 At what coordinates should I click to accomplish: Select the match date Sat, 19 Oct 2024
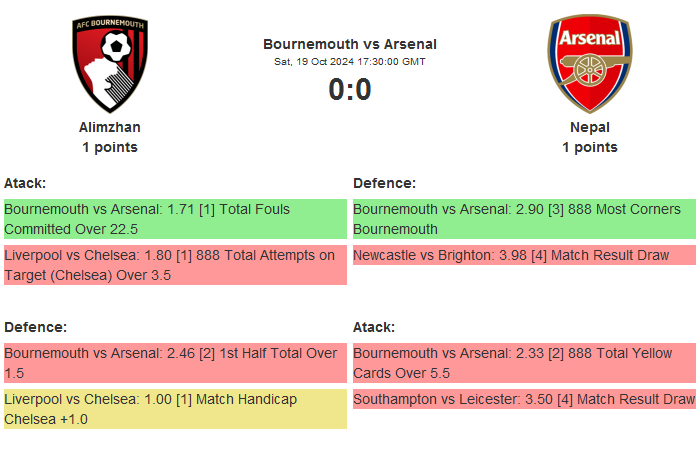tap(350, 62)
